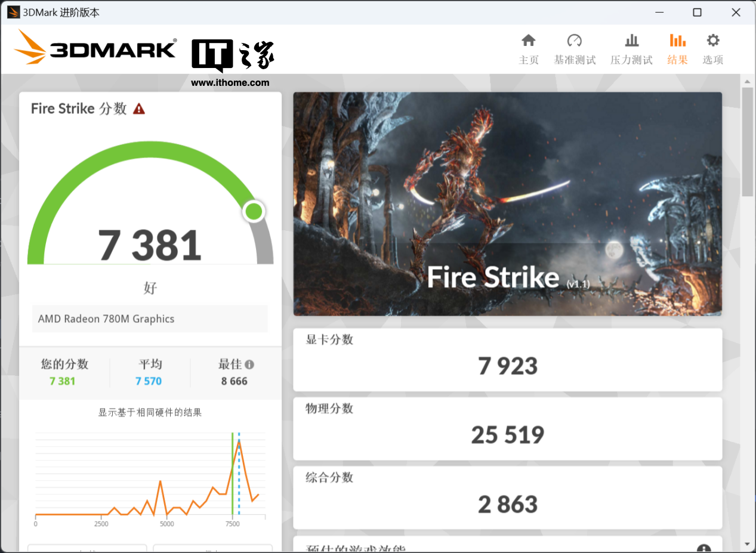Click the combined score (综合分数) card
Image resolution: width=756 pixels, height=553 pixels.
tap(507, 497)
